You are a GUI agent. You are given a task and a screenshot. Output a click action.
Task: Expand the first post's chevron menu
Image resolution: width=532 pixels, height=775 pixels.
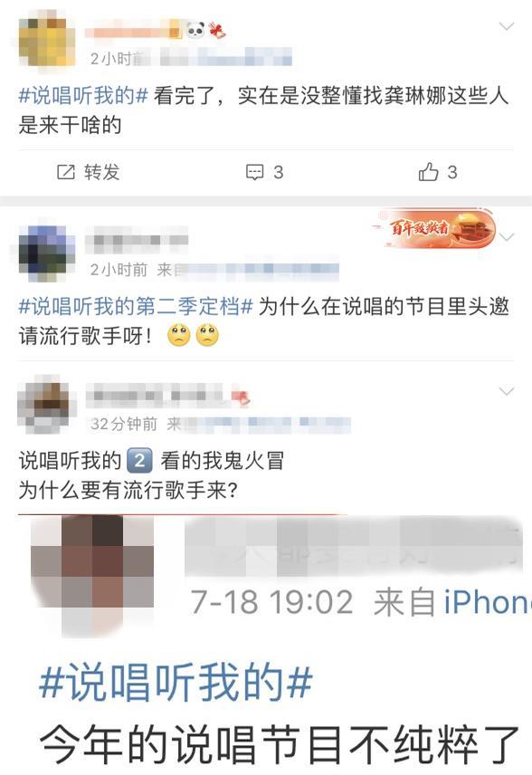pyautogui.click(x=507, y=26)
